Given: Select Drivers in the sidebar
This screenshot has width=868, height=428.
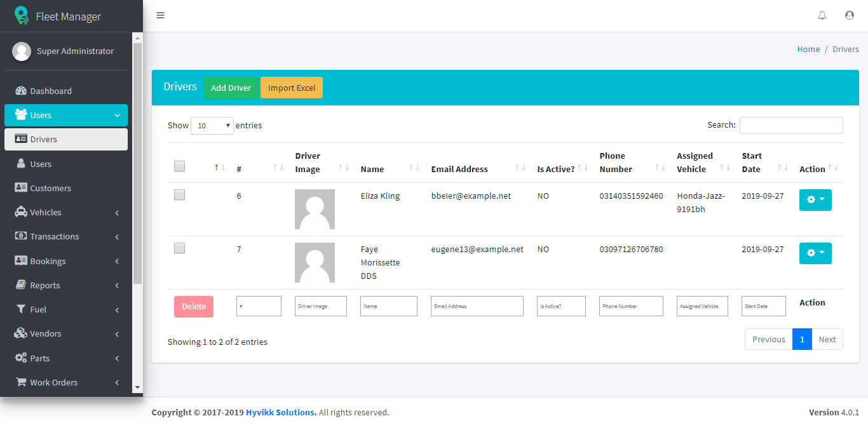Looking at the screenshot, I should pyautogui.click(x=66, y=139).
